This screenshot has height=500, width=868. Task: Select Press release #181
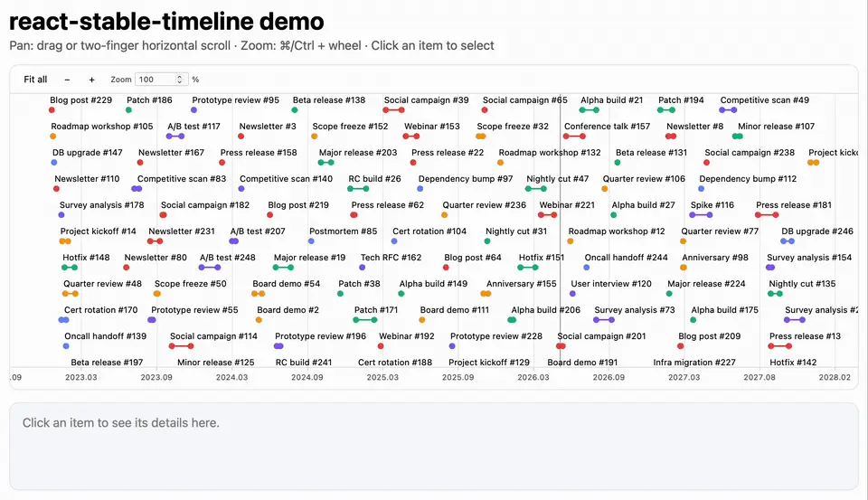tap(794, 205)
